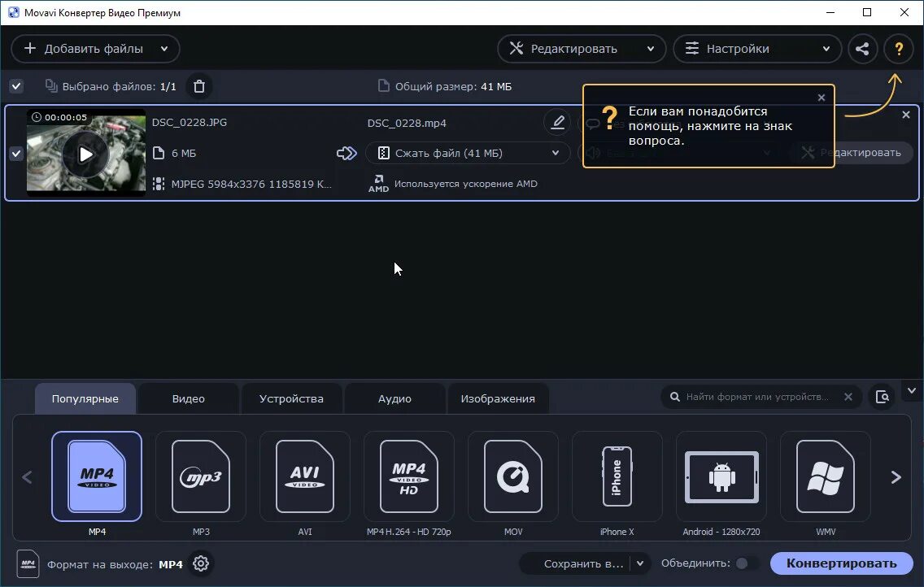Viewport: 924px width, 587px height.
Task: Click the device detection icon near search
Action: (x=883, y=397)
